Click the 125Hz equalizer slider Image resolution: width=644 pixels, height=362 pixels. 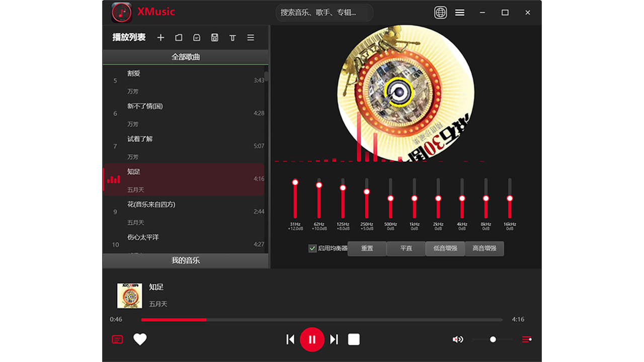343,198
